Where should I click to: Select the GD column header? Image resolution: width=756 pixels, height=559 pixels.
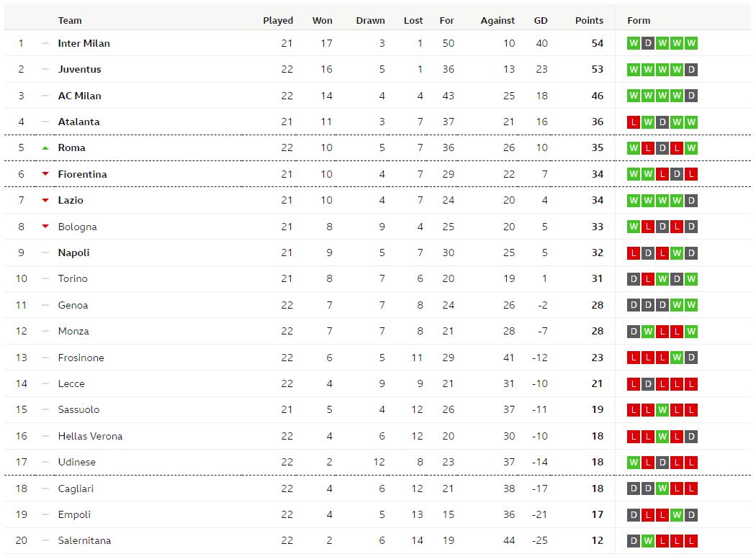(x=541, y=20)
